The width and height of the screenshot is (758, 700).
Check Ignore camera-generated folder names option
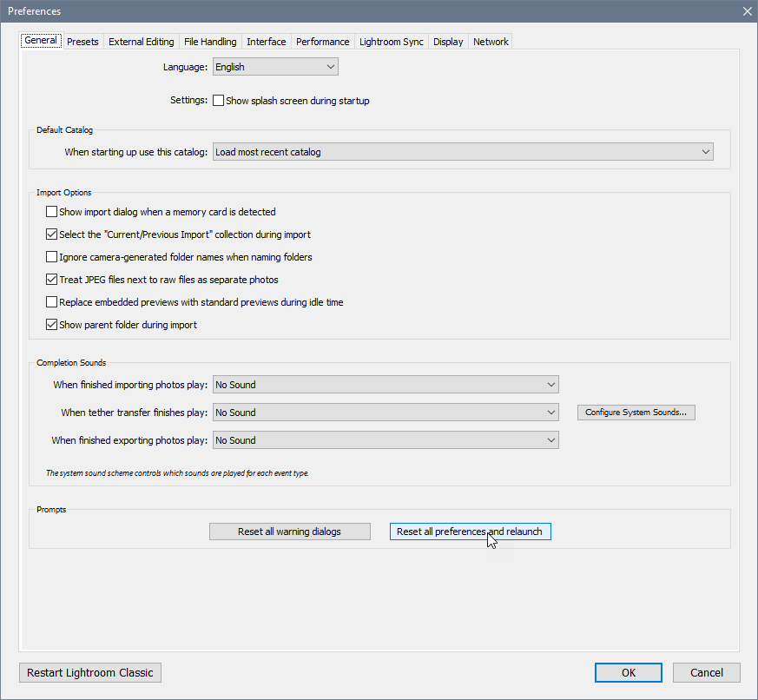pyautogui.click(x=52, y=257)
